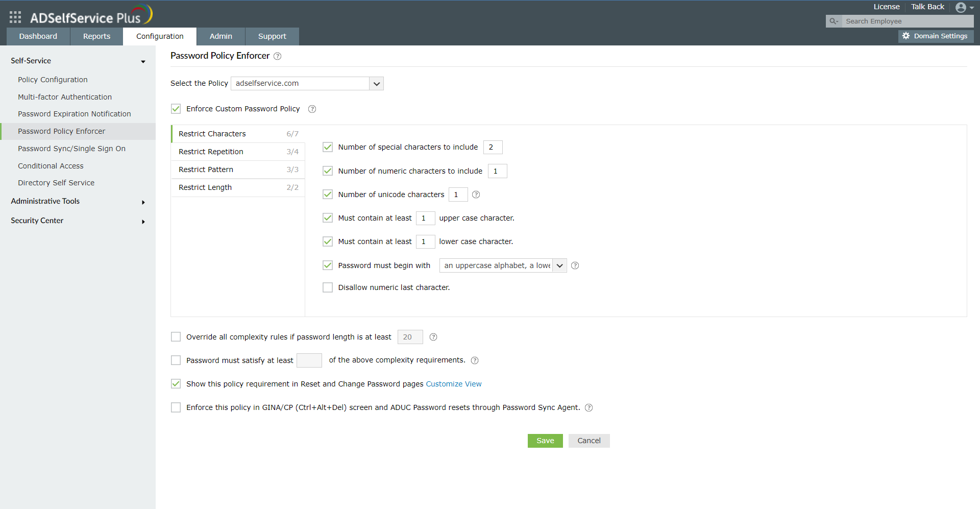This screenshot has width=980, height=509.
Task: Click help icon beside Password Policy Enforcer title
Action: [277, 56]
